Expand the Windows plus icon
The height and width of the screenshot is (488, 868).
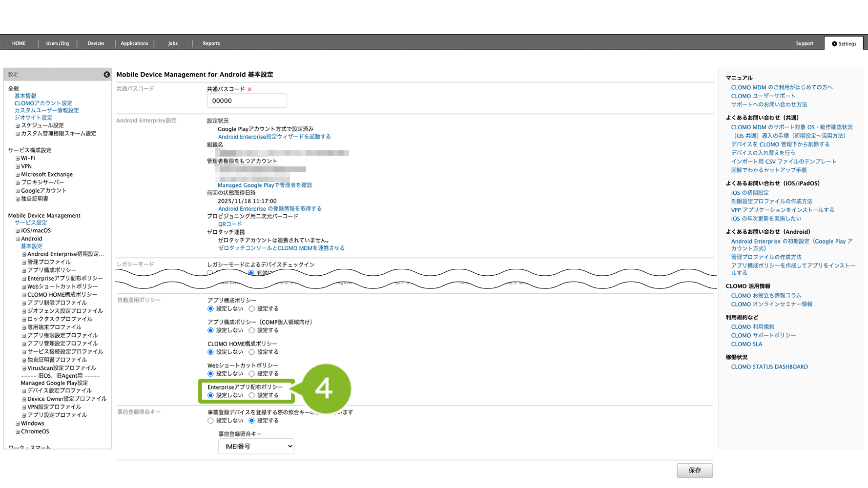tap(18, 424)
